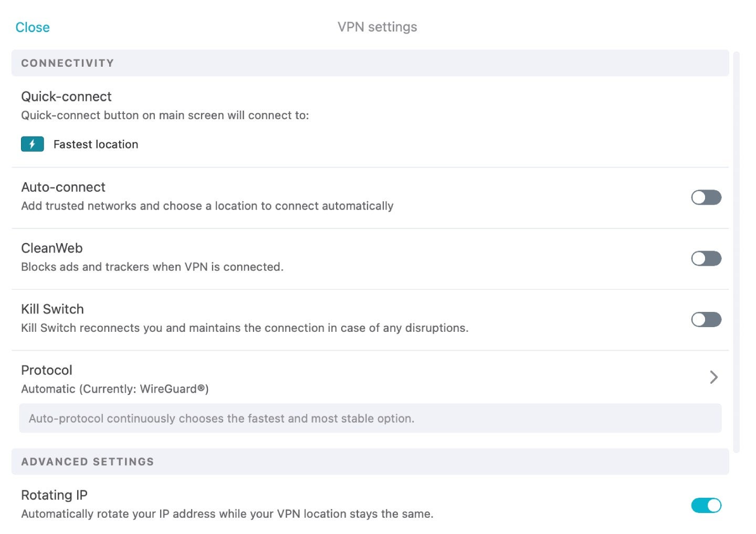756x534 pixels.
Task: Click the Close link
Action: pos(33,27)
